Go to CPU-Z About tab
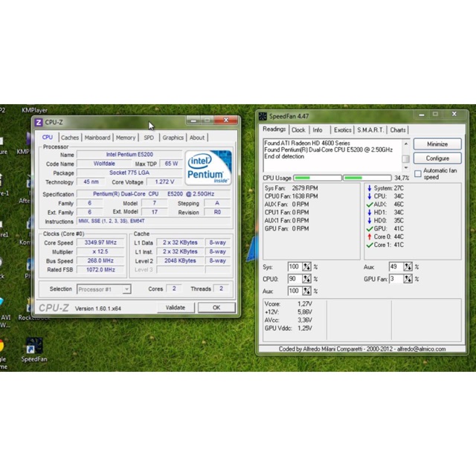This screenshot has height=476, width=476. 197,138
